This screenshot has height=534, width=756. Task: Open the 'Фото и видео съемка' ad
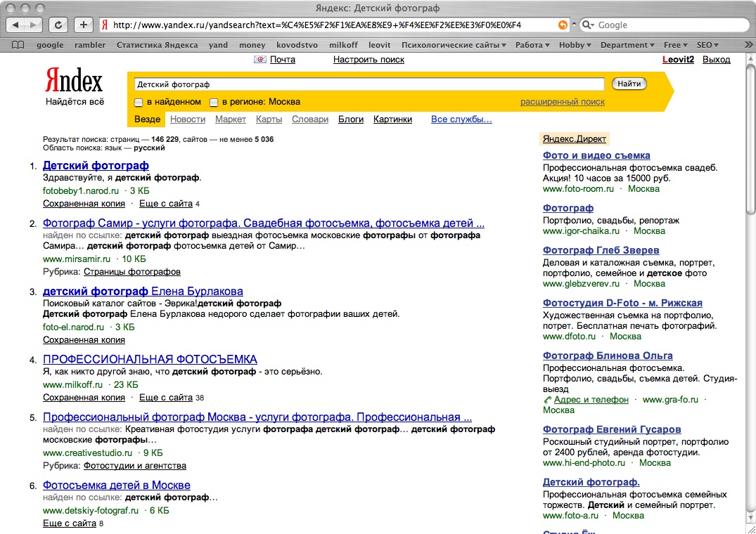pyautogui.click(x=596, y=155)
